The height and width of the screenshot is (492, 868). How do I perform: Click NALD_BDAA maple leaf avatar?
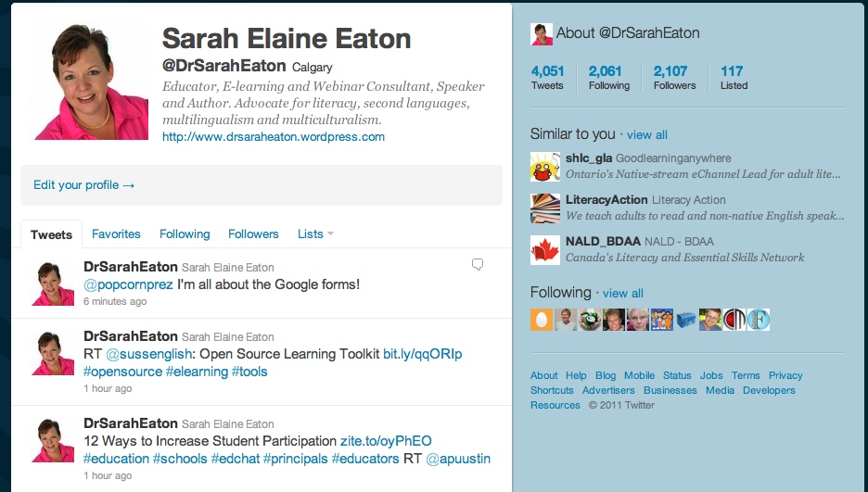click(x=544, y=249)
